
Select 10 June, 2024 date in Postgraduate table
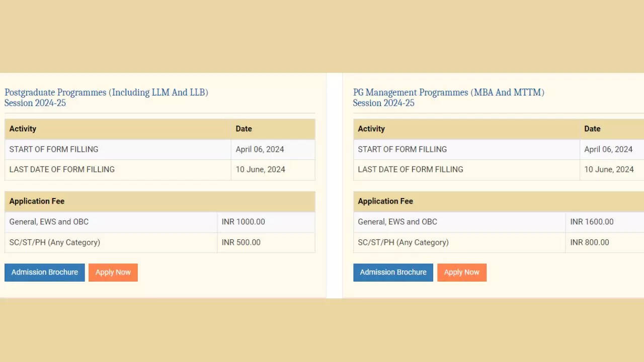[260, 169]
